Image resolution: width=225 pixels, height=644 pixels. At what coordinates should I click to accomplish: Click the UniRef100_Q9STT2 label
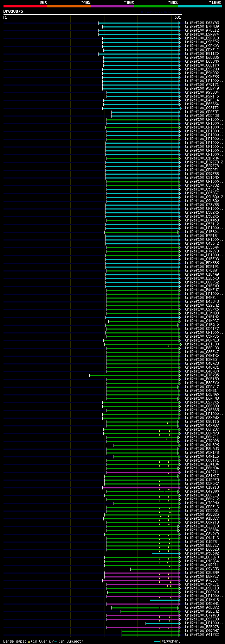(202, 108)
